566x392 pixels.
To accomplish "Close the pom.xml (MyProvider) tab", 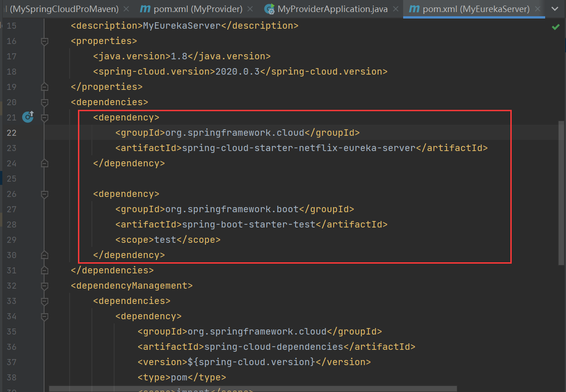I will [250, 9].
